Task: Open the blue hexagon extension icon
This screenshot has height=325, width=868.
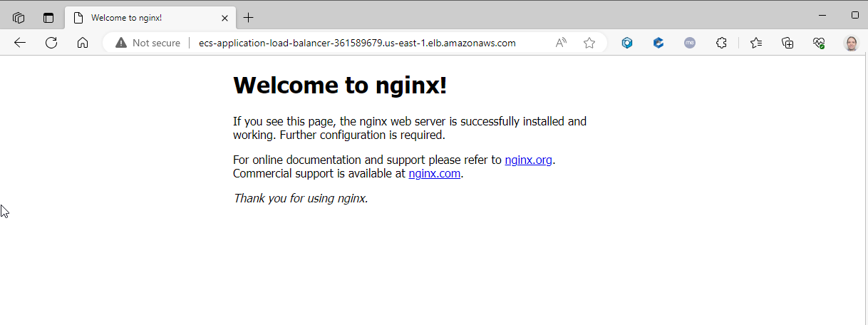Action: pos(627,43)
